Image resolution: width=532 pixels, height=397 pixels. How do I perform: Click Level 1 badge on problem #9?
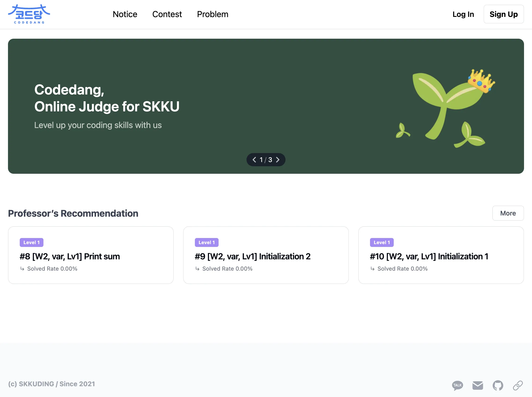[207, 242]
